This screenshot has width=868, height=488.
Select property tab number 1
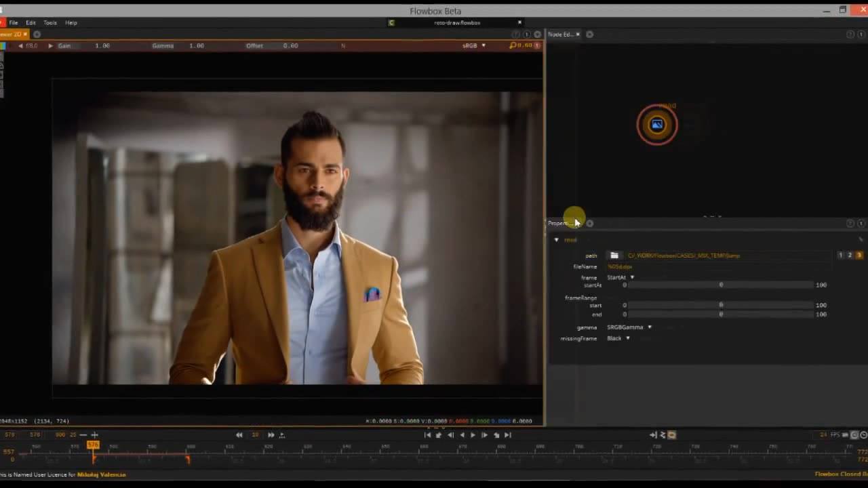click(840, 255)
